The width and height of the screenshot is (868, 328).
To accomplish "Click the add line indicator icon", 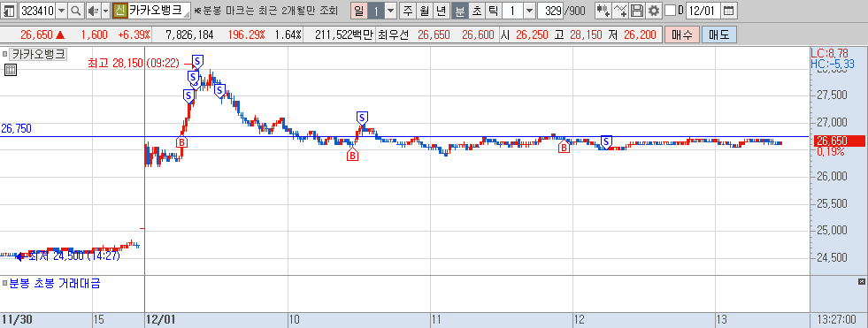I will pos(621,11).
